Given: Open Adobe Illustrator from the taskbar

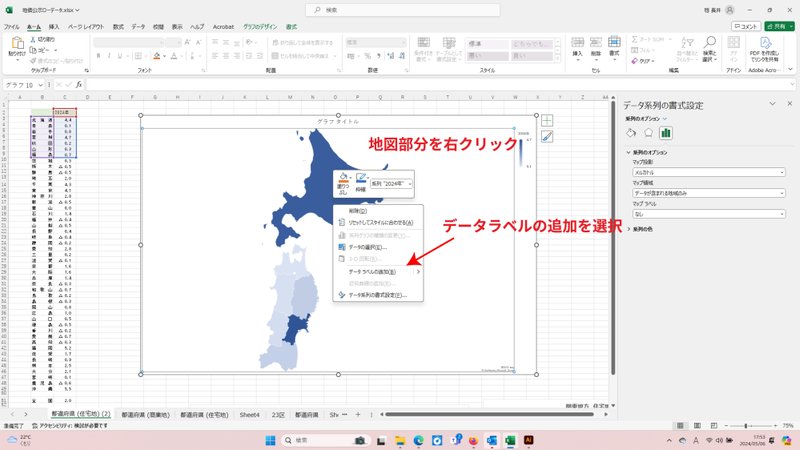Looking at the screenshot, I should (529, 440).
